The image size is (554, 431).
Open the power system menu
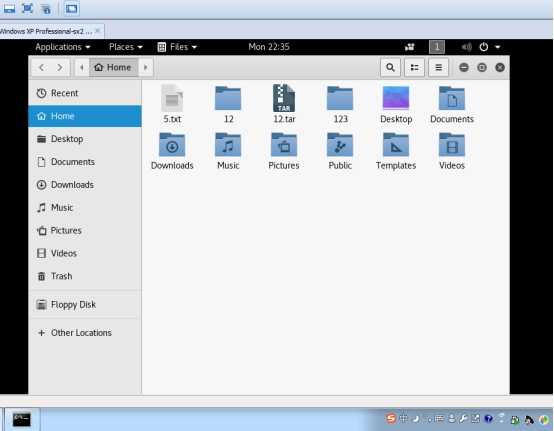pyautogui.click(x=489, y=47)
